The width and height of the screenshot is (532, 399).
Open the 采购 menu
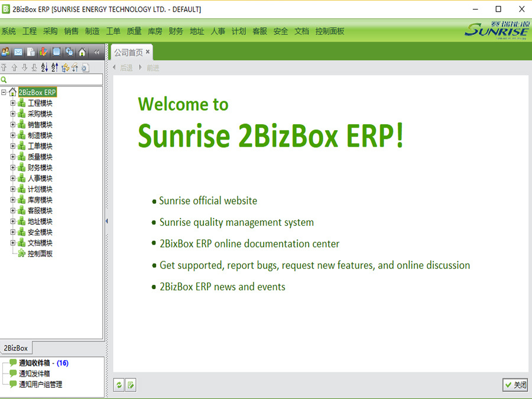coord(50,31)
